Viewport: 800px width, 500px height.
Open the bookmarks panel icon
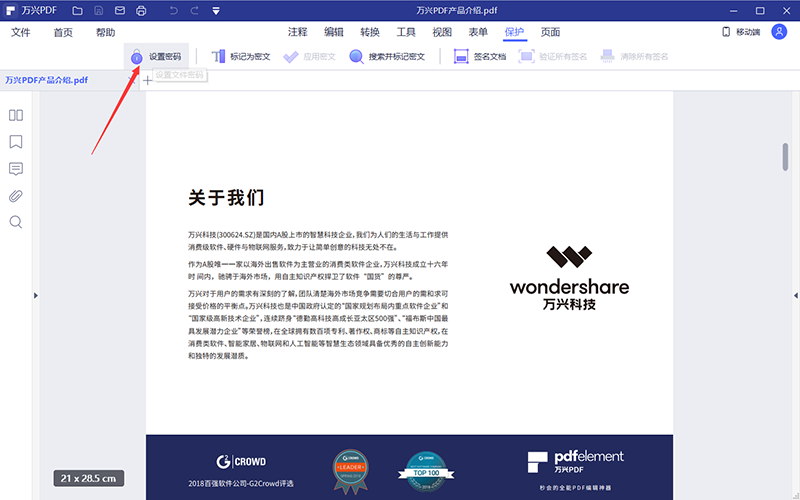(16, 142)
